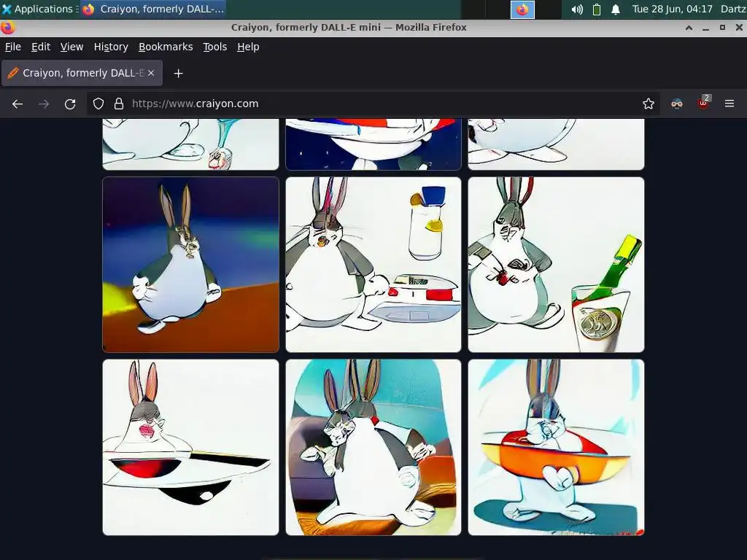Open the goggles face extension icon
The image size is (747, 560).
(677, 104)
